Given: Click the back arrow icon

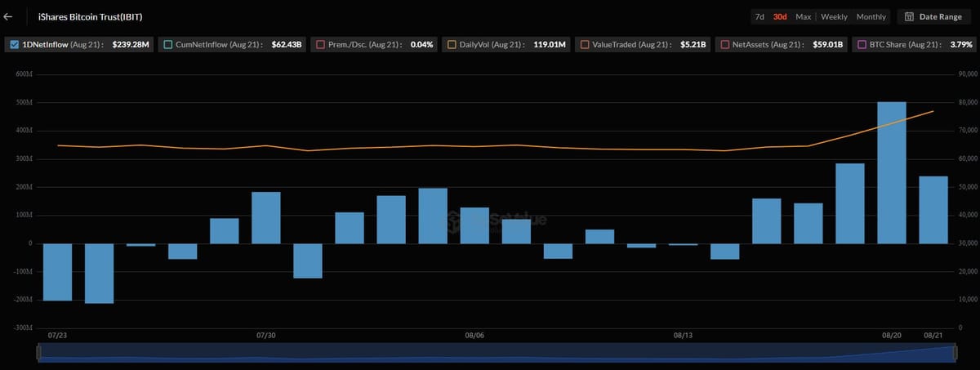Looking at the screenshot, I should 8,16.
